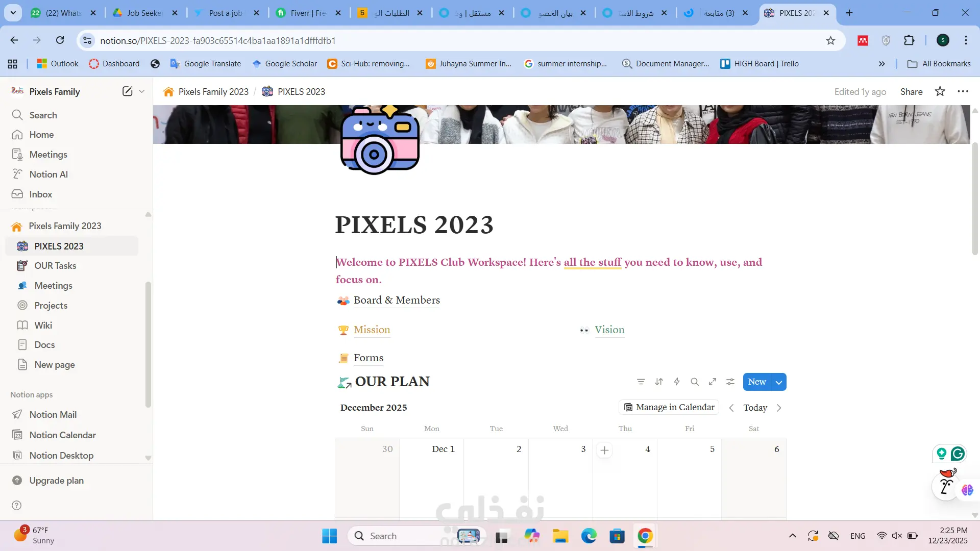This screenshot has height=551, width=980.
Task: Open the Pixels Family workspace switcher chevron
Action: point(142,91)
